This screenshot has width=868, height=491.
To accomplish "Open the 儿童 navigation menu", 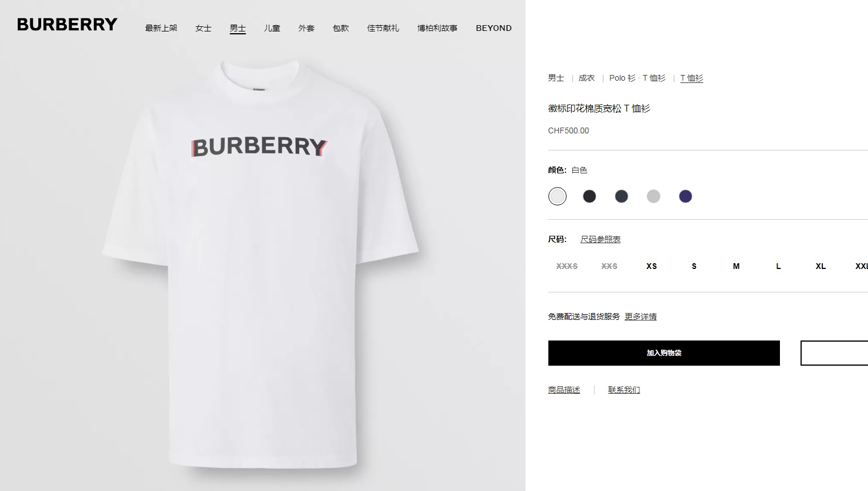I will pos(272,28).
